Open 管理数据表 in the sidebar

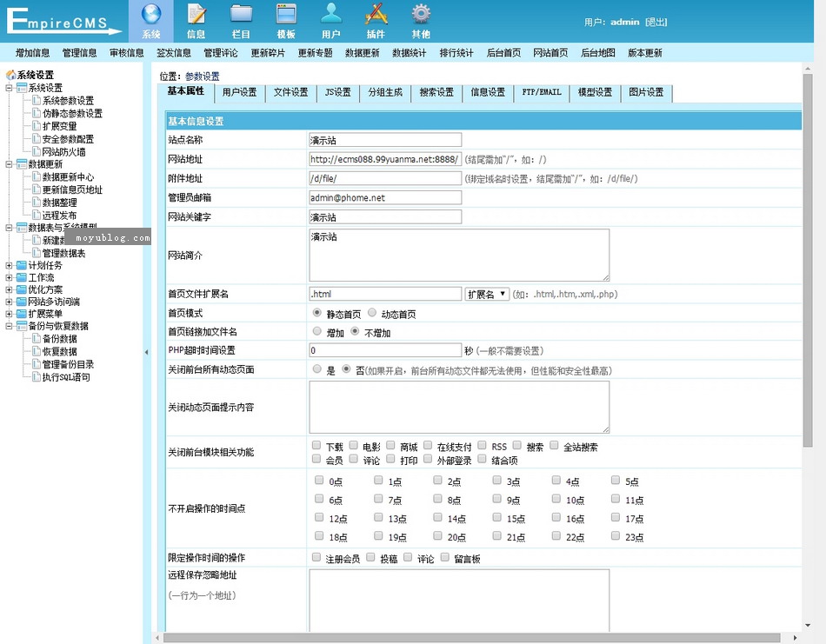63,253
